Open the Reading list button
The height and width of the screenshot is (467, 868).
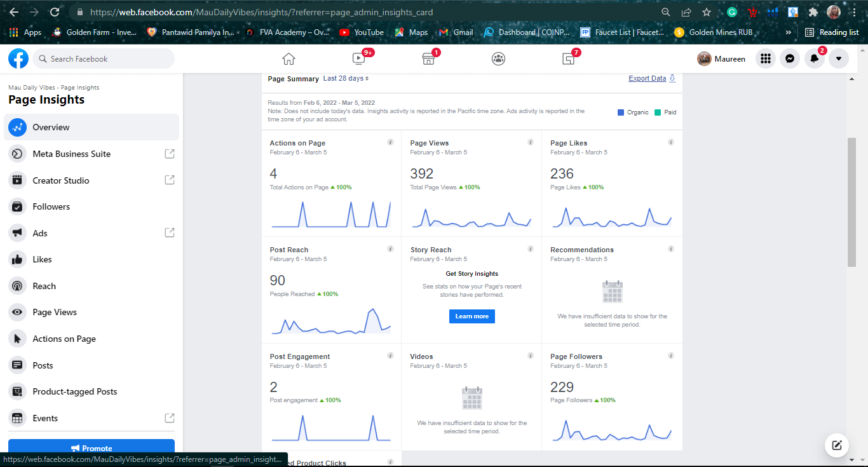tap(832, 32)
